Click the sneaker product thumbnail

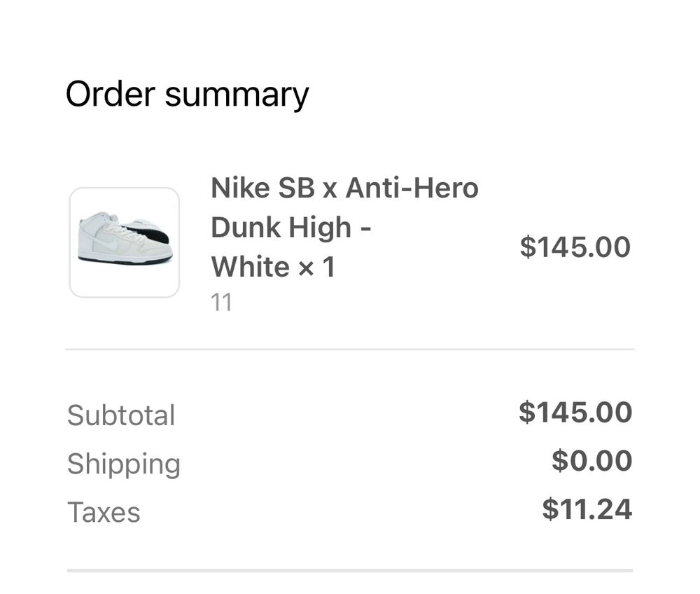(x=125, y=242)
